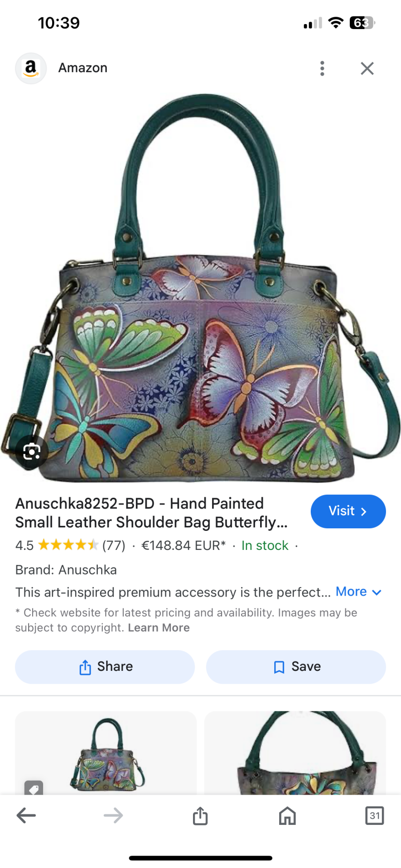Tap the Anuschka8252-BPD product title
401x868 pixels.
pyautogui.click(x=151, y=513)
